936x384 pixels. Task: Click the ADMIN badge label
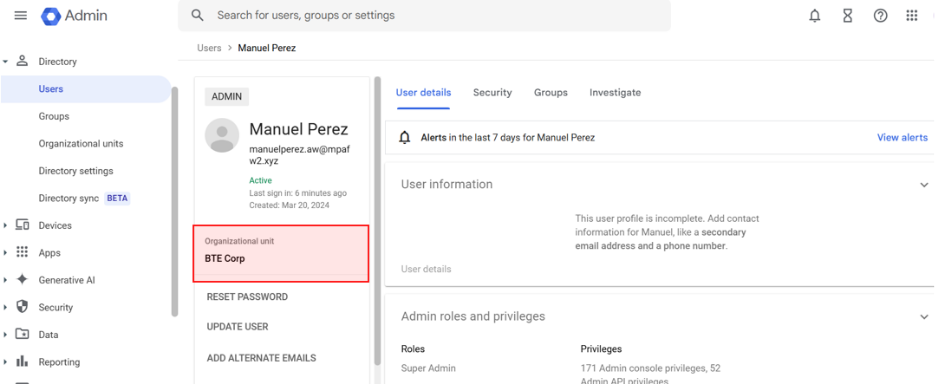point(227,97)
